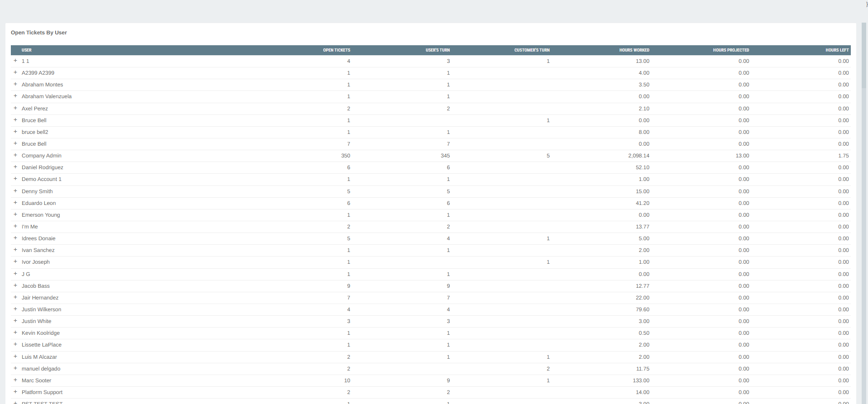Click the plus icon for Abraham Montes
The image size is (868, 404).
click(x=15, y=84)
